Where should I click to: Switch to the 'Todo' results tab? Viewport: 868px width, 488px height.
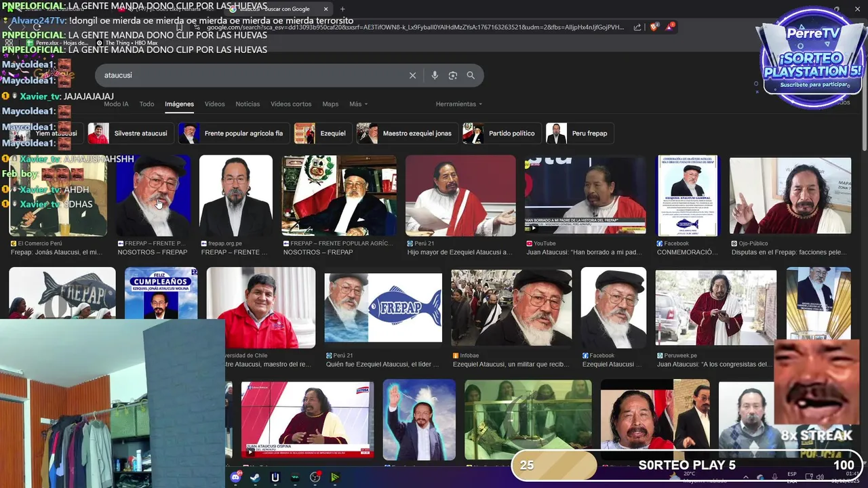[x=146, y=104]
